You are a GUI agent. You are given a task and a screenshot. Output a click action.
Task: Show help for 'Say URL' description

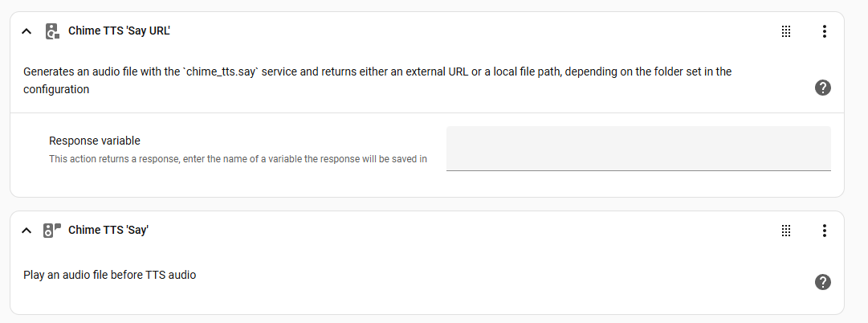[x=822, y=88]
